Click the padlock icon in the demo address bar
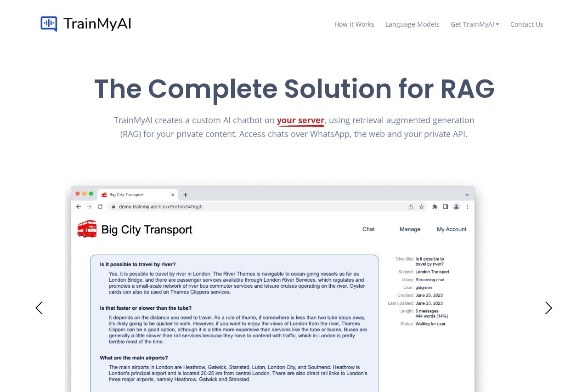588x392 pixels. 113,207
